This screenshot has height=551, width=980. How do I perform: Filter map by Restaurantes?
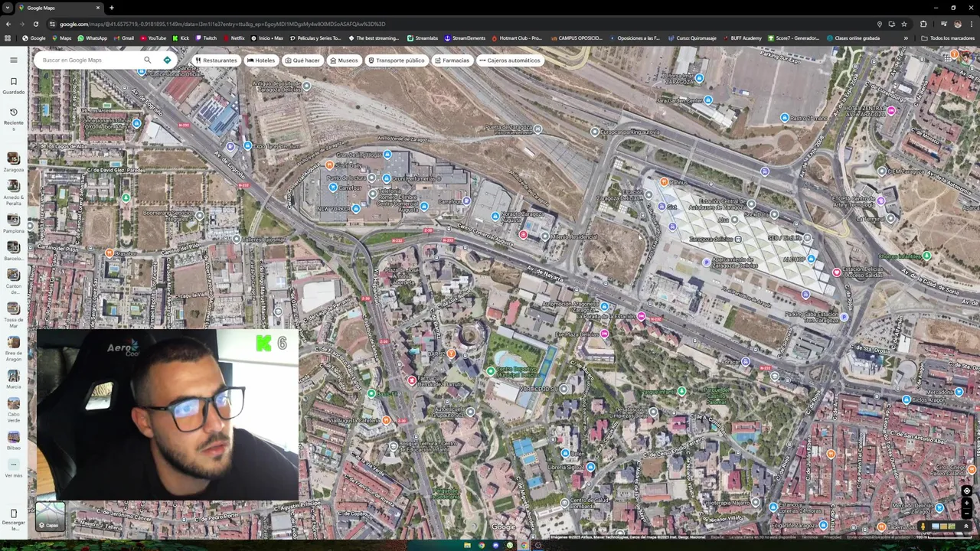point(215,60)
